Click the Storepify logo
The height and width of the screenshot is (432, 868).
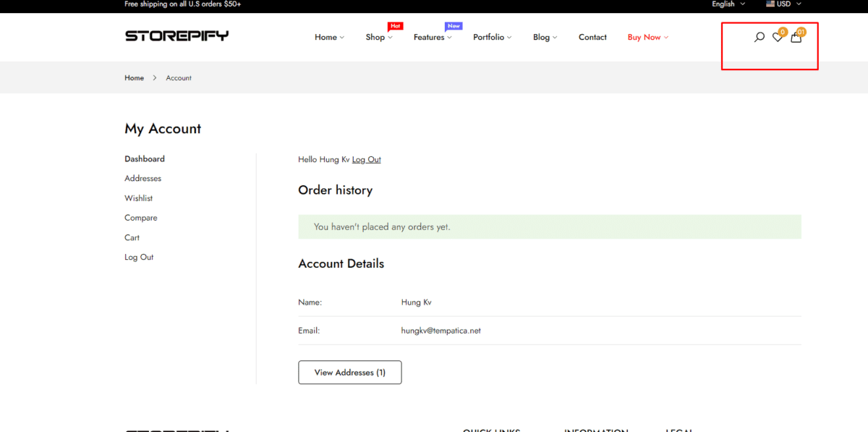(176, 35)
